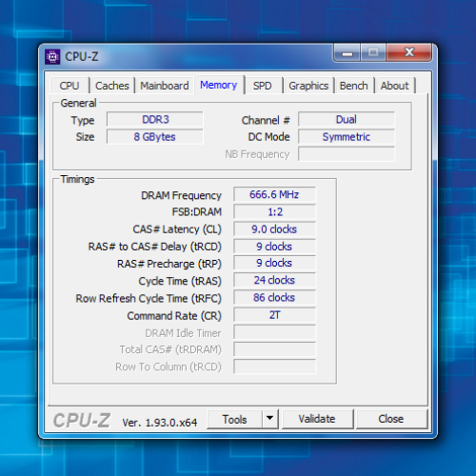476x476 pixels.
Task: Click the CPU-Z app icon in title bar
Action: (52, 57)
